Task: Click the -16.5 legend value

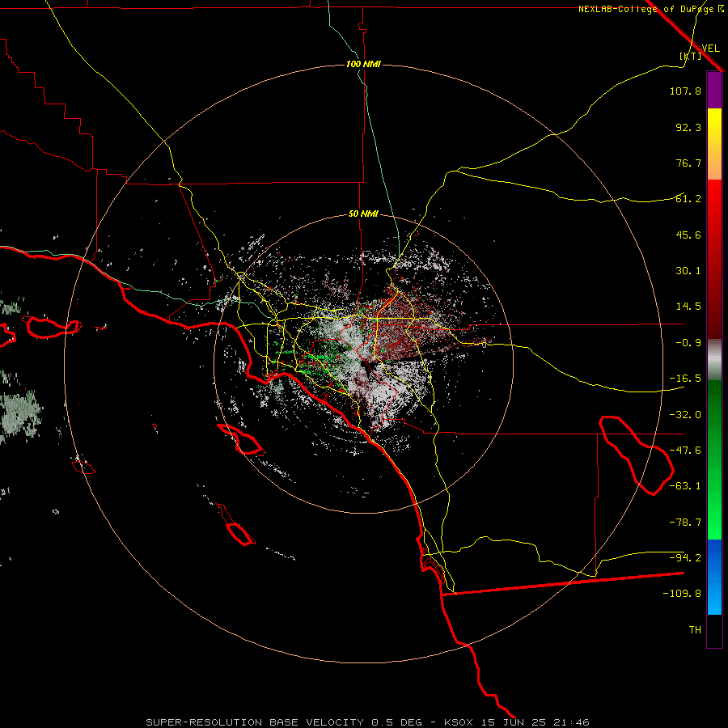Action: click(x=685, y=379)
